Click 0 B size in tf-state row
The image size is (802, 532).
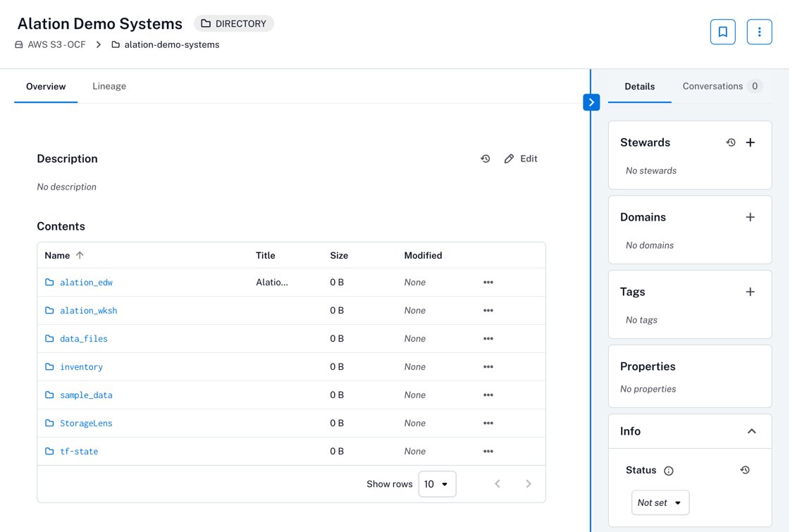point(337,451)
